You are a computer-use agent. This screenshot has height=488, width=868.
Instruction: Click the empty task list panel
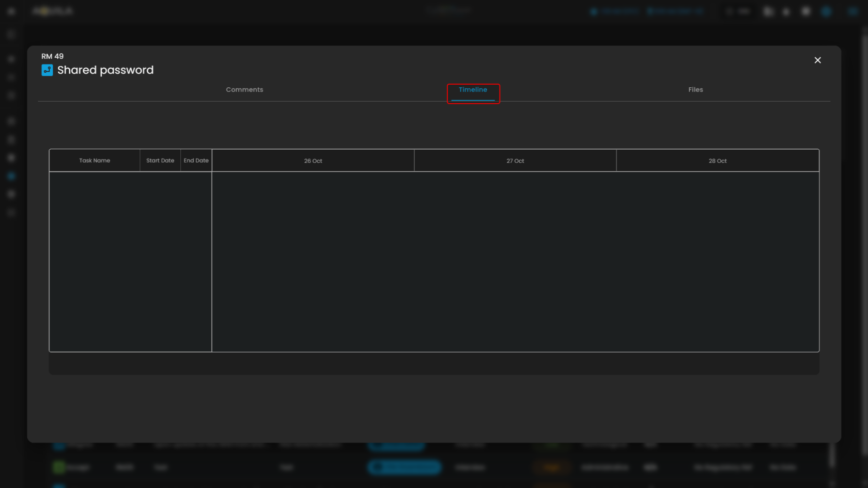[x=130, y=261]
